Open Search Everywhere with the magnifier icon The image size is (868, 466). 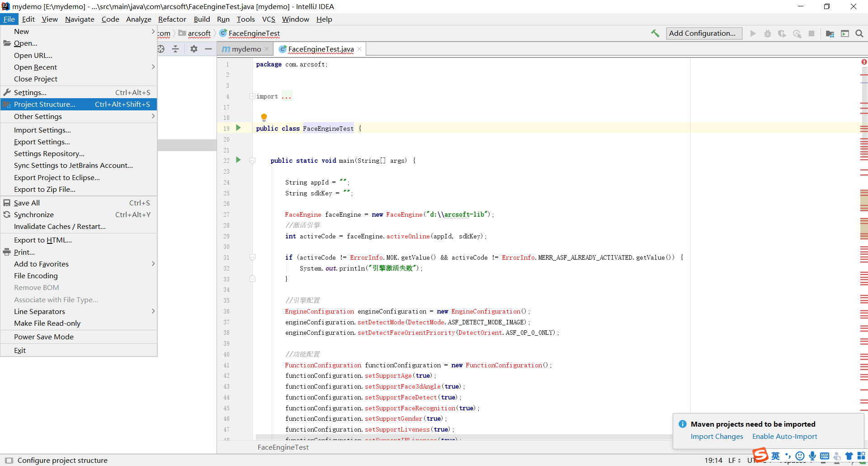click(859, 33)
